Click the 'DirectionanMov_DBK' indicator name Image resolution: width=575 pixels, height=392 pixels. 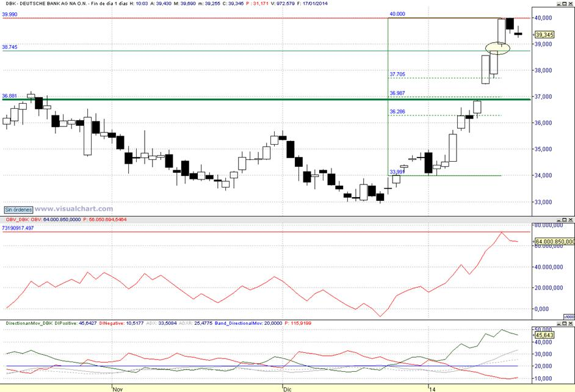click(x=29, y=324)
